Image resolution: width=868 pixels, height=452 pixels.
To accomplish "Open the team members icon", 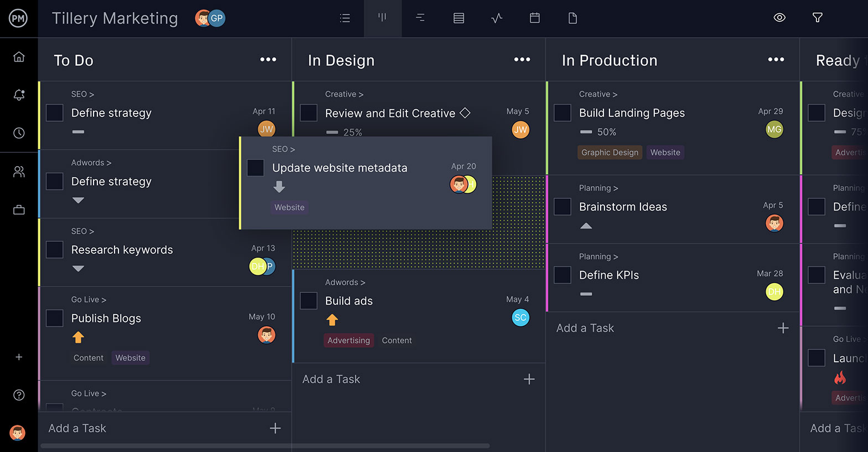I will [19, 172].
